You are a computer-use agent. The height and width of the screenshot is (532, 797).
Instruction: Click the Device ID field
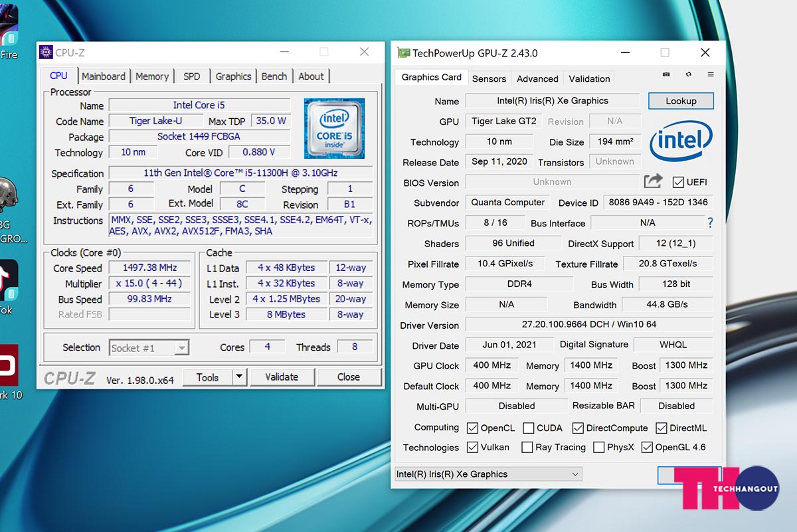coord(658,202)
